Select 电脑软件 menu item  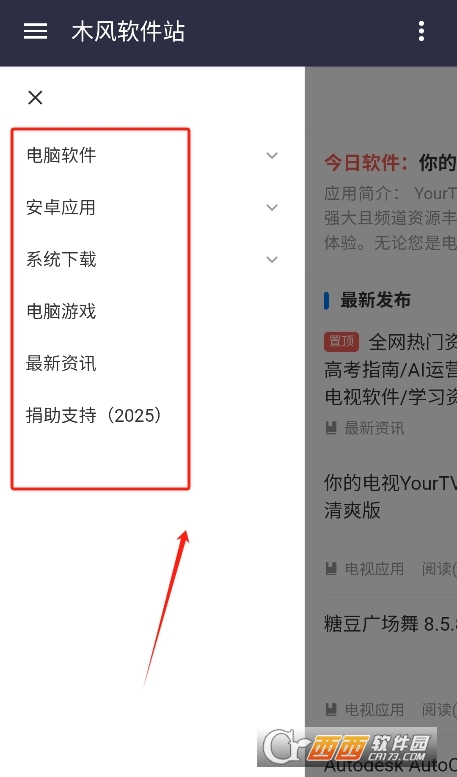(61, 155)
